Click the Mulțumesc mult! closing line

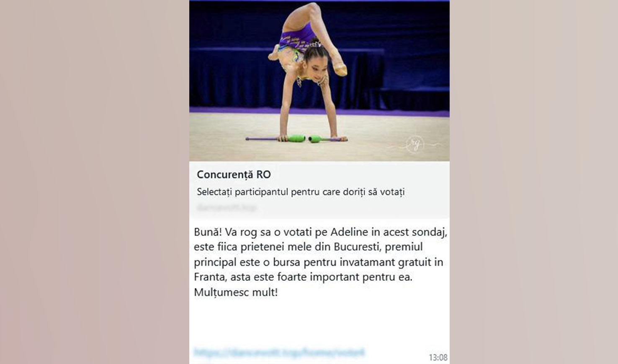[236, 292]
